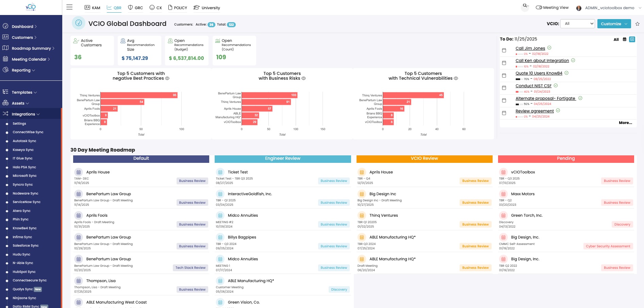Click the VCIO Global Dashboard gauge icon
Viewport: 644px width, 308px height.
pos(79,23)
